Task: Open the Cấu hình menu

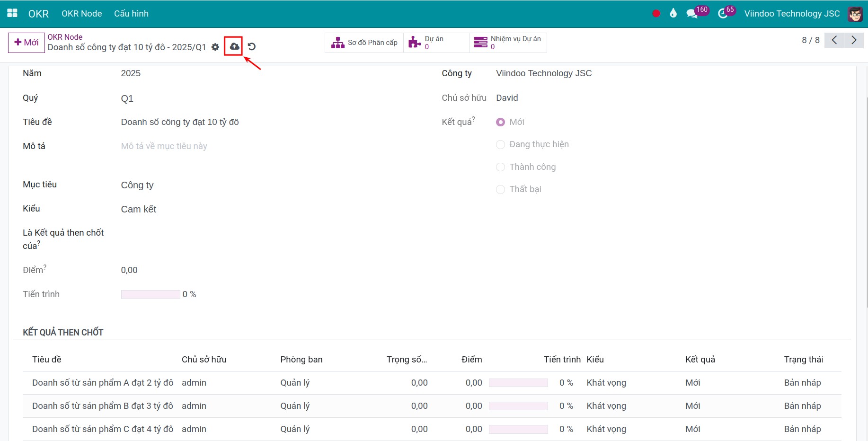Action: pyautogui.click(x=131, y=14)
